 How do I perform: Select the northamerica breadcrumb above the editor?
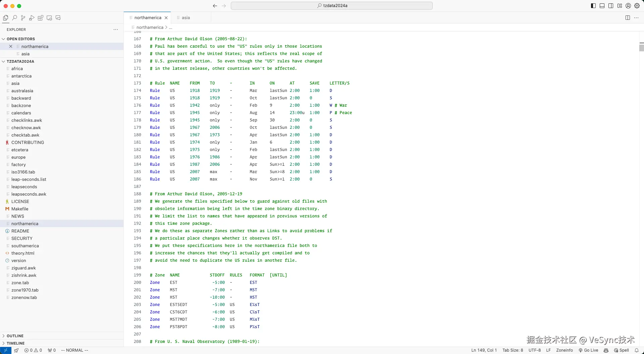[149, 27]
